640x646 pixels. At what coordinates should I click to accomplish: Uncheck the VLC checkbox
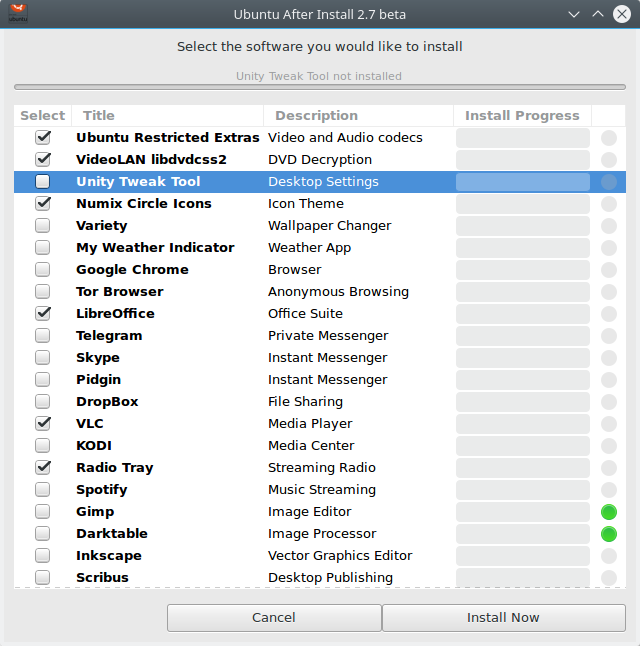pos(43,424)
